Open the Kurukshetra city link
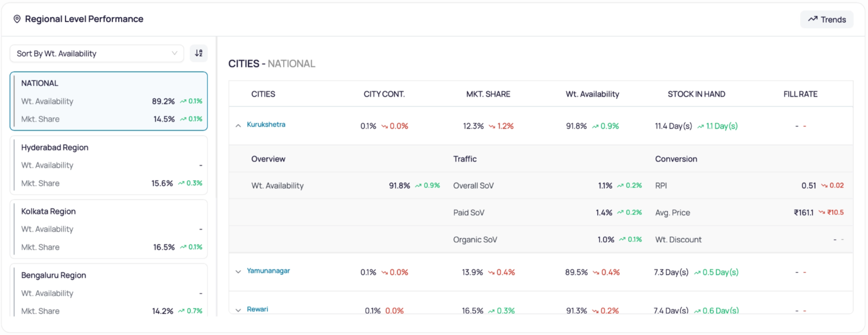 point(266,124)
